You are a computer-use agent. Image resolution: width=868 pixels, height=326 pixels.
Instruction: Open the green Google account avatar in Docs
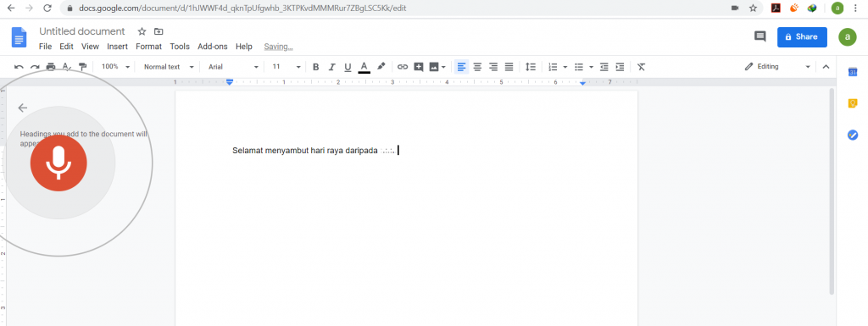coord(847,37)
